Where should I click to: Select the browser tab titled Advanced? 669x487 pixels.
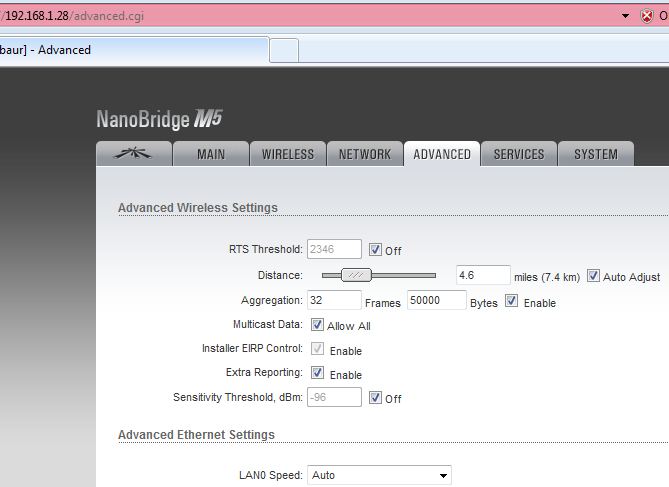[132, 50]
